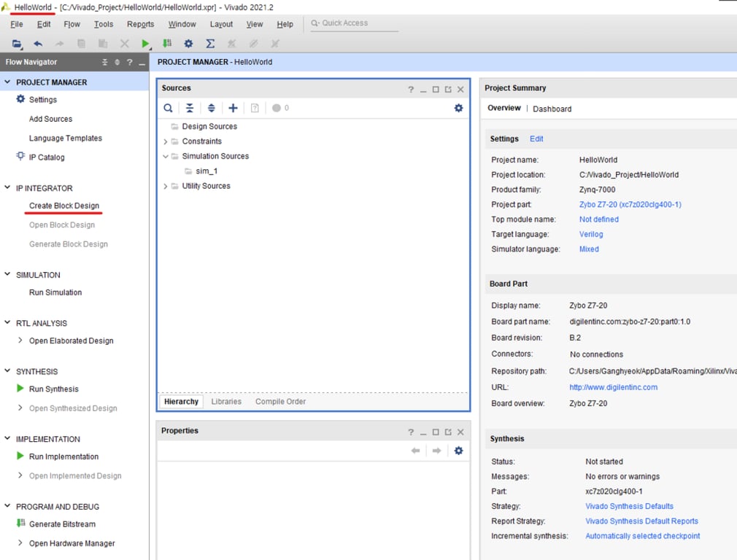The width and height of the screenshot is (737, 560).
Task: Collapse the PROJECT MANAGER section
Action: coord(7,82)
